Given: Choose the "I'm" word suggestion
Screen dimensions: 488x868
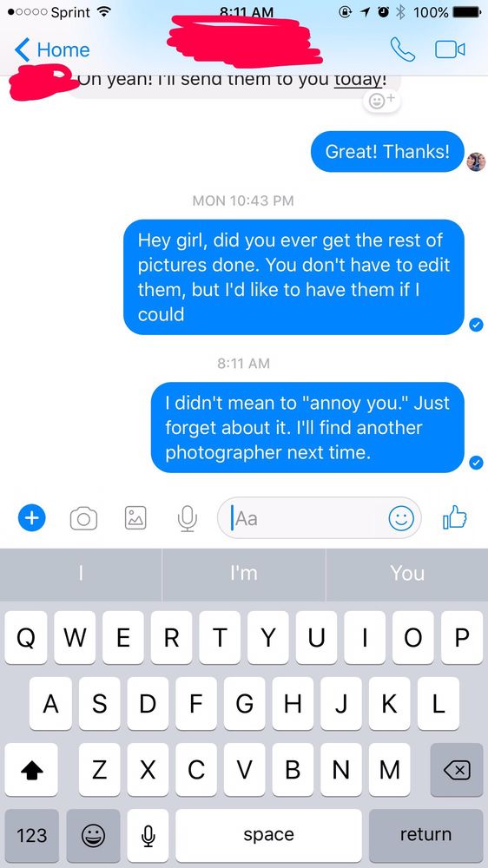Looking at the screenshot, I should click(244, 573).
